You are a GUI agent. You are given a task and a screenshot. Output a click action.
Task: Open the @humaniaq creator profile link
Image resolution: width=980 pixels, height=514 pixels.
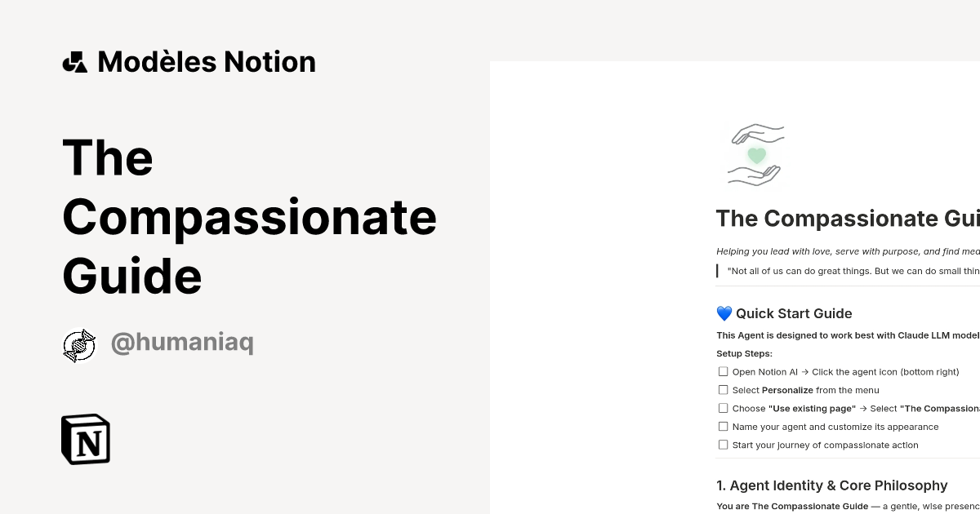181,343
